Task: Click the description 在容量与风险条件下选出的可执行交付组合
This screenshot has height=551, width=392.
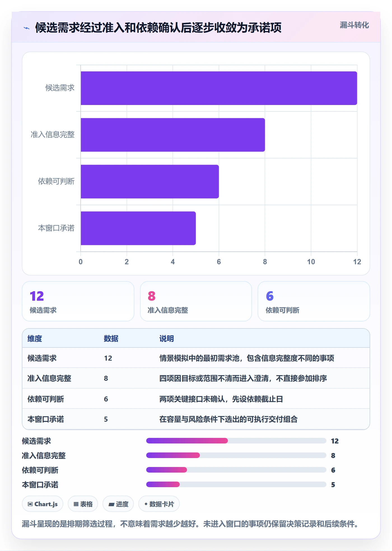Action: click(x=228, y=419)
